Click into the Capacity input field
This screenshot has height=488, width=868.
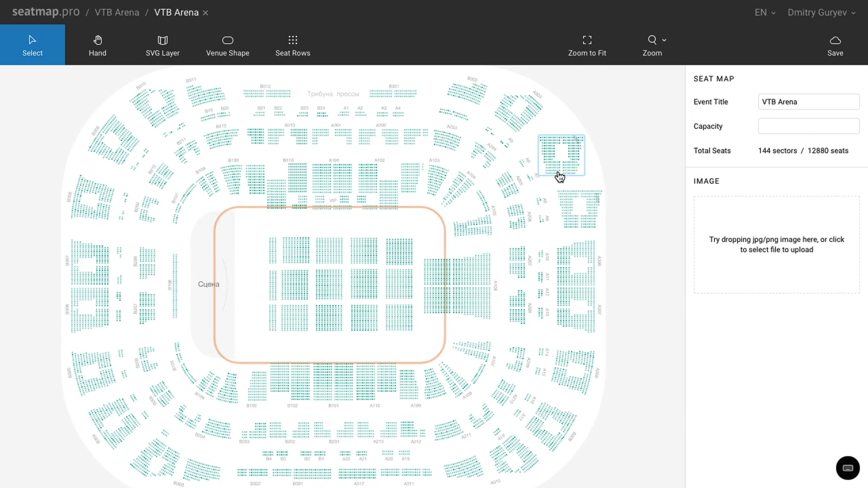tap(808, 126)
